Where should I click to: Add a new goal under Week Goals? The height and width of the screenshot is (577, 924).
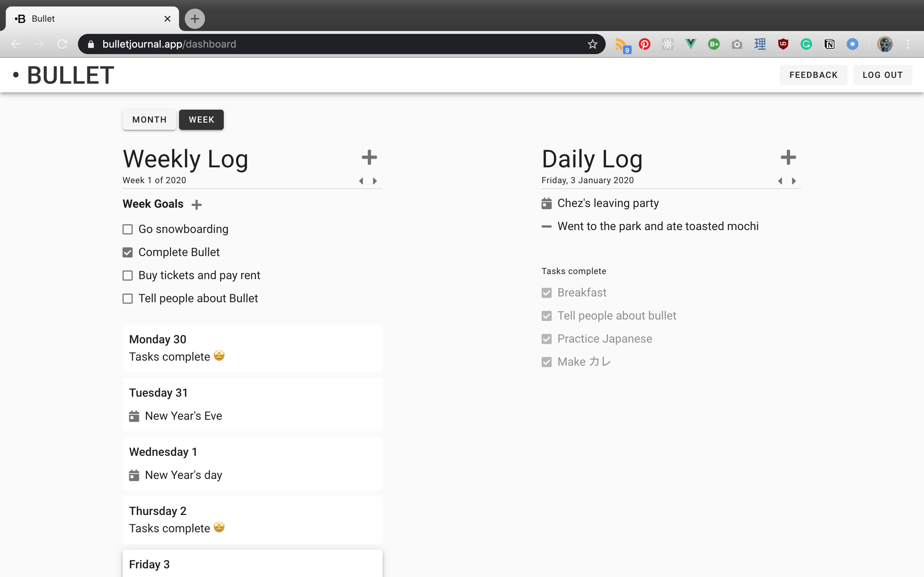(197, 204)
